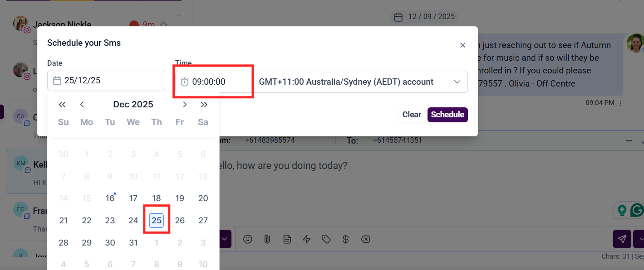Click the sender avatar beside the chat message
The image size is (644, 270).
coord(635,43)
